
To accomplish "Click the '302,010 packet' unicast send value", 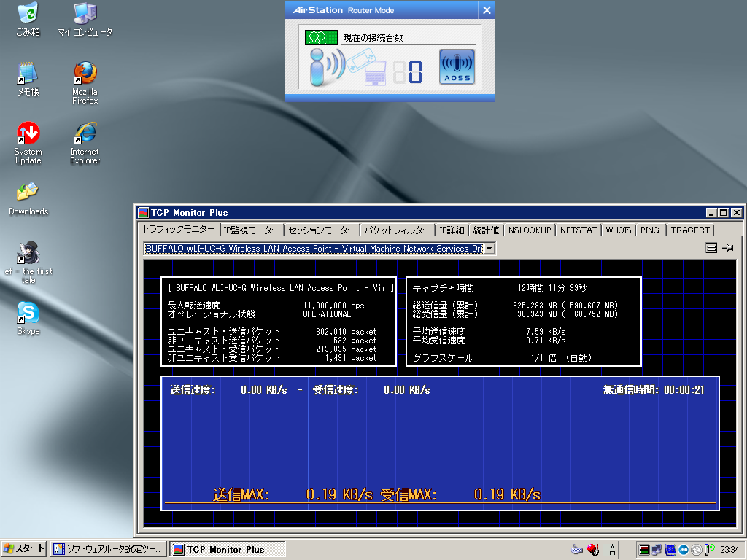I will [x=346, y=332].
